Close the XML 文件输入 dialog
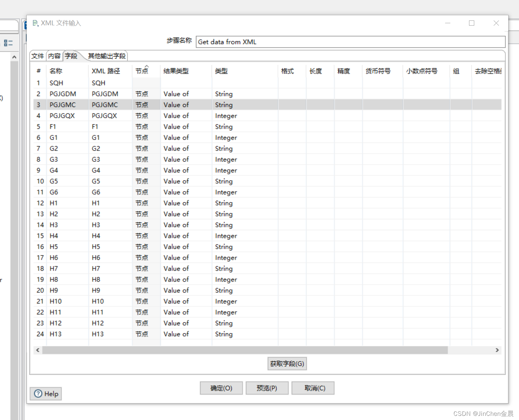 (x=496, y=23)
